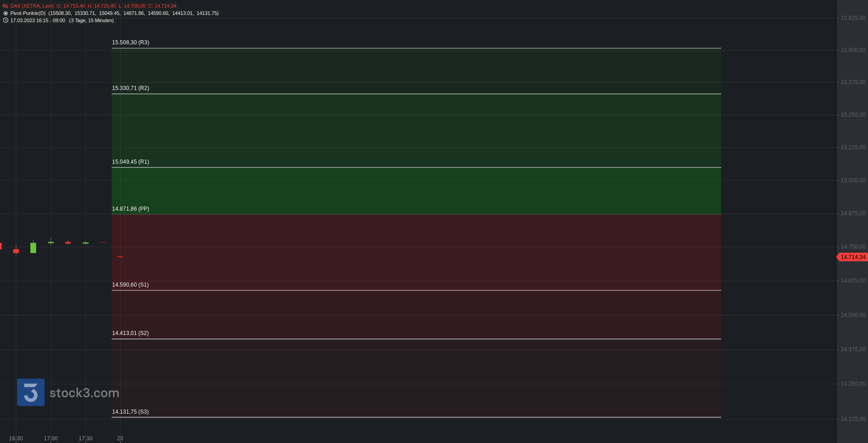Image resolution: width=868 pixels, height=443 pixels.
Task: Click the 15.000,00 price axis label
Action: (x=853, y=180)
